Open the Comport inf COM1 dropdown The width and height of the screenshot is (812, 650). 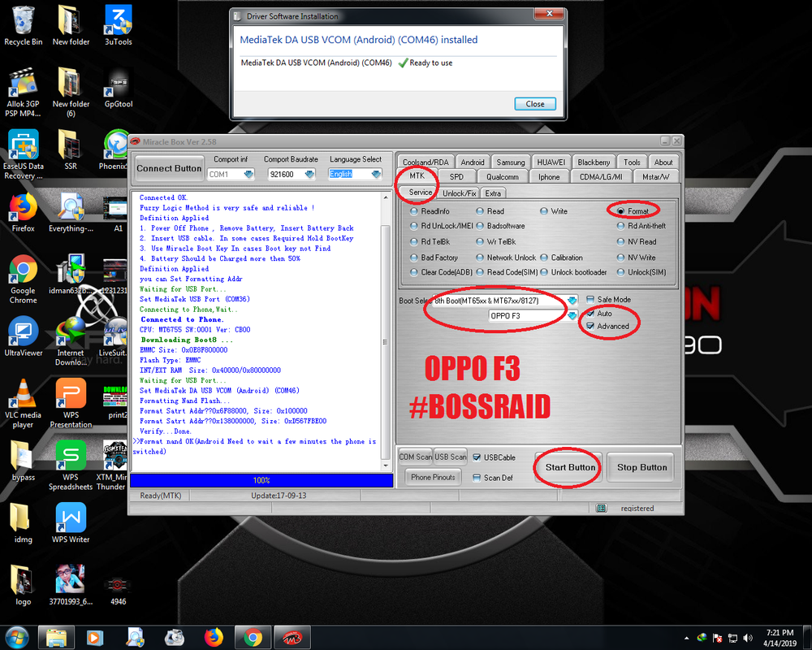pyautogui.click(x=248, y=174)
